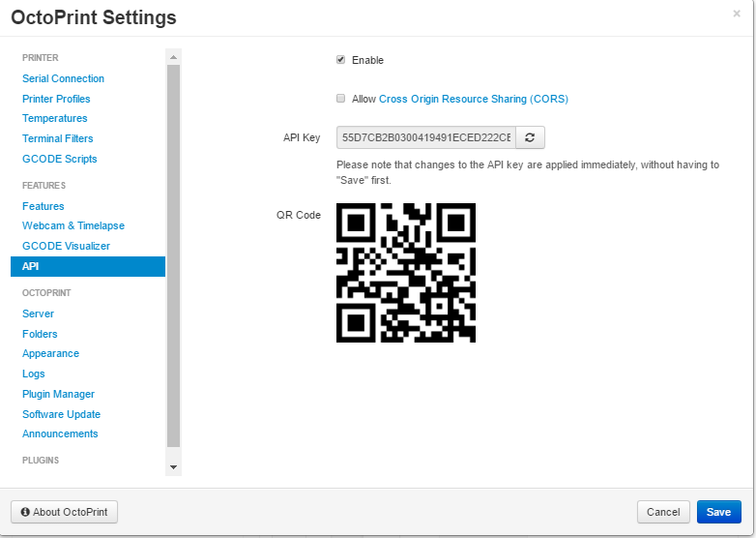Select GCODE Scripts section

point(59,159)
